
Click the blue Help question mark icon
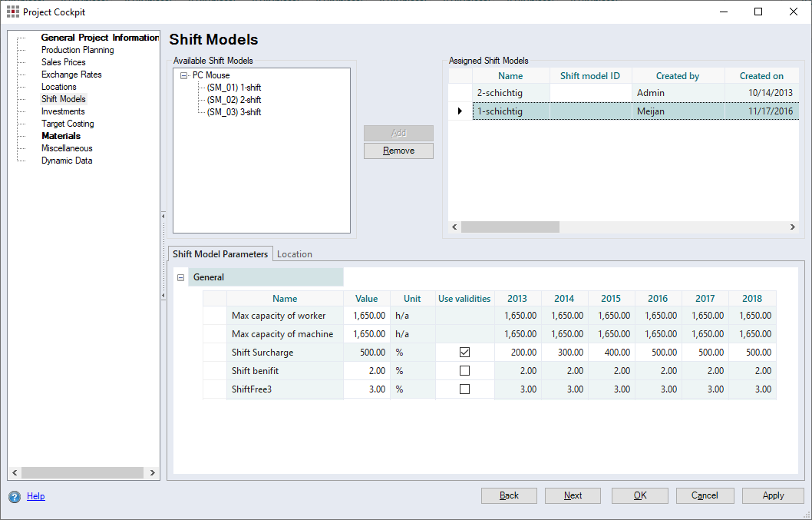15,496
